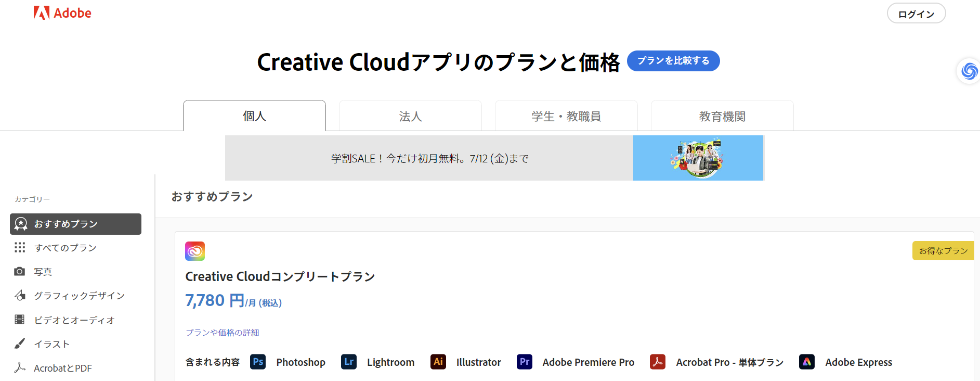Click the Adobe Express label text

coord(859,362)
